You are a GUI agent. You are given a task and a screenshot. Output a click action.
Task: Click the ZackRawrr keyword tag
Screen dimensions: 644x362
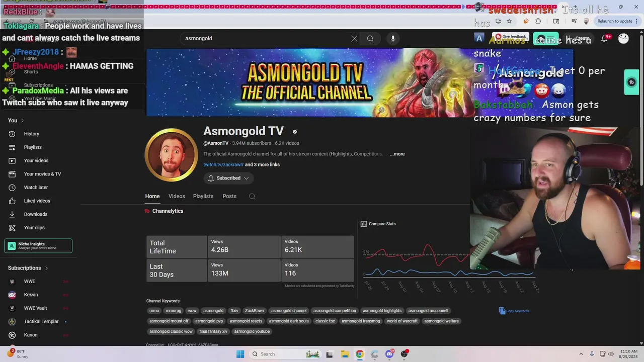coord(255,311)
